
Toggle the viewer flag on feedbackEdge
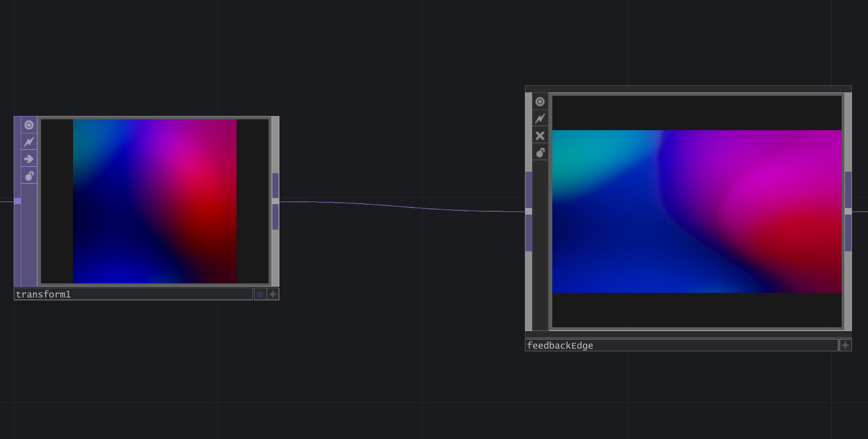pyautogui.click(x=540, y=101)
